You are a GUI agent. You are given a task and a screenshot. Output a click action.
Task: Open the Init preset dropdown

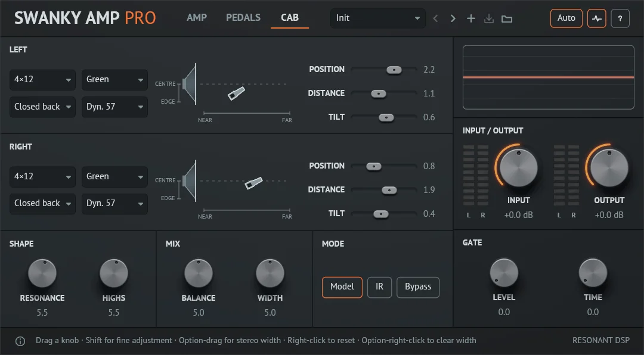pos(377,18)
